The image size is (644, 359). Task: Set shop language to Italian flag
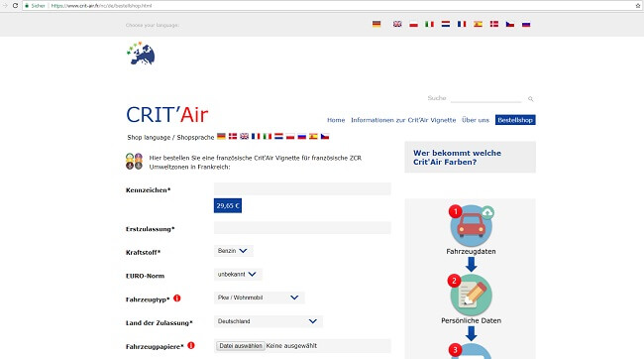pos(267,136)
